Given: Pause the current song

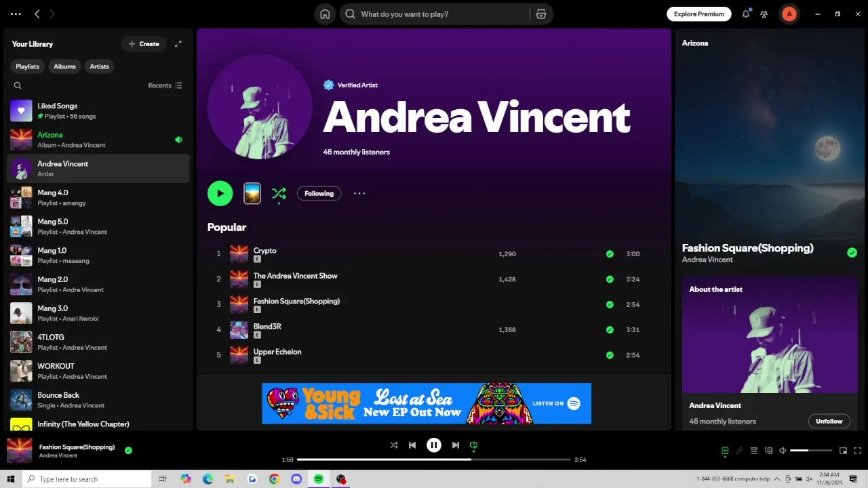Looking at the screenshot, I should click(434, 445).
